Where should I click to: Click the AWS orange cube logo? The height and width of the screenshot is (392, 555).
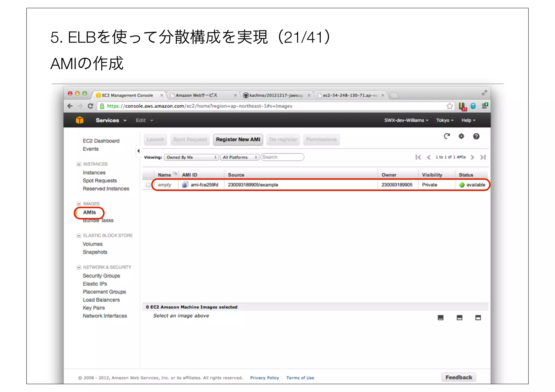click(80, 120)
